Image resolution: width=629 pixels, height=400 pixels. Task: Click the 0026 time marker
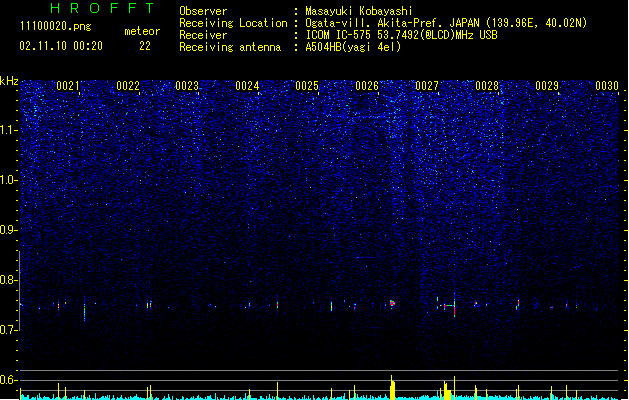coord(367,86)
